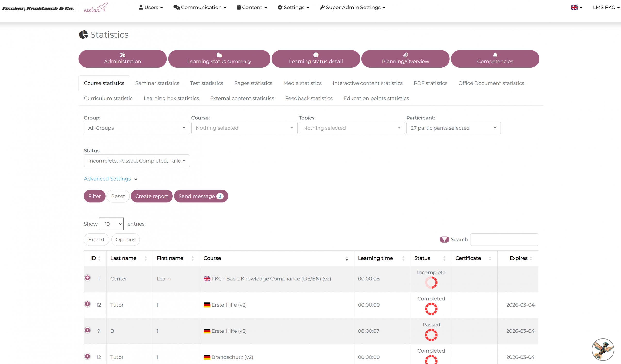Screen dimensions: 621x364
Task: Open the Status filter dropdown
Action: click(137, 161)
